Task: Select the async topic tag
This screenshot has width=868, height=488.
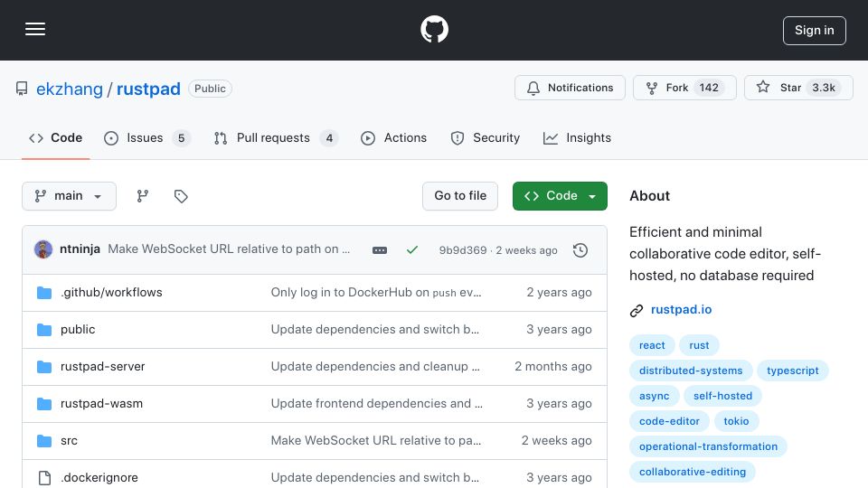Action: pyautogui.click(x=655, y=396)
